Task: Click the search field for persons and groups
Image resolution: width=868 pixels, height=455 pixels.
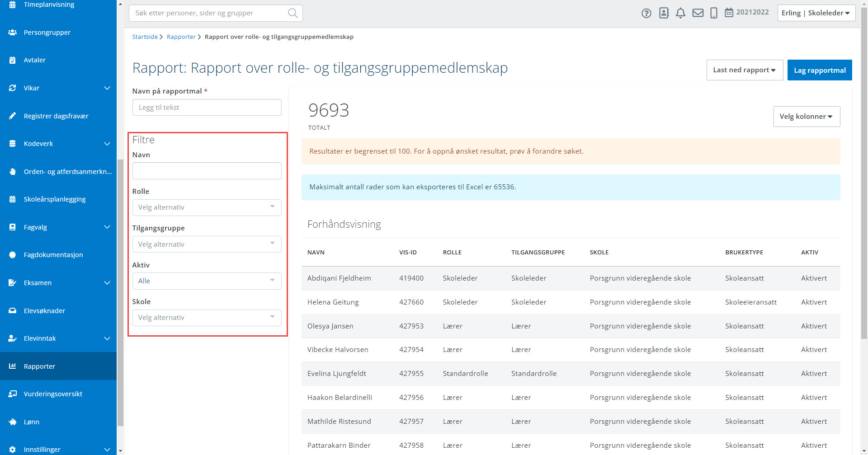Action: 216,13
